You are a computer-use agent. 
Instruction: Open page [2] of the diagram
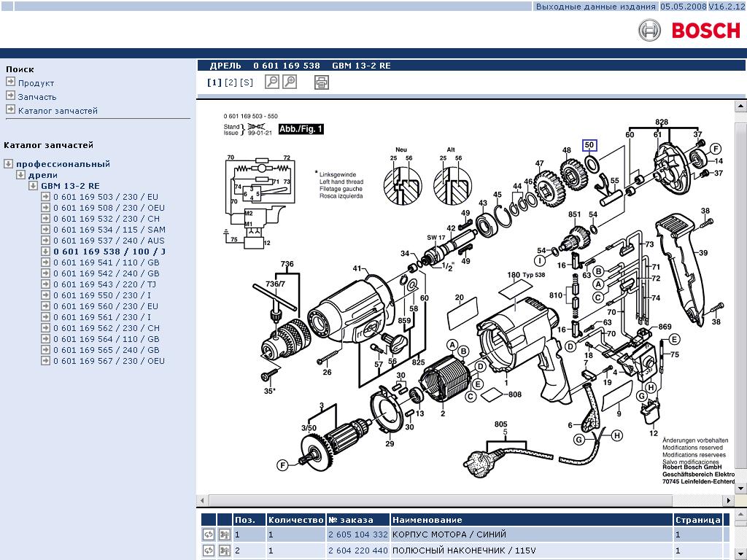[231, 82]
